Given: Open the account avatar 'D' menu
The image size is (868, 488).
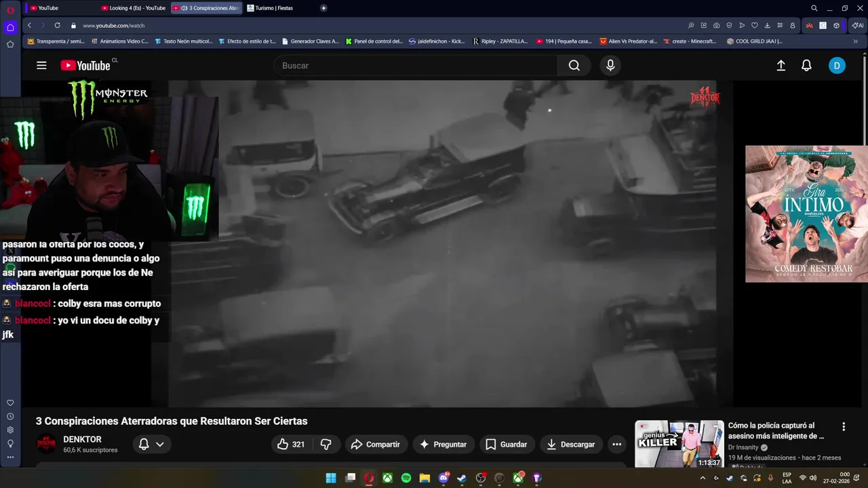Looking at the screenshot, I should (837, 65).
